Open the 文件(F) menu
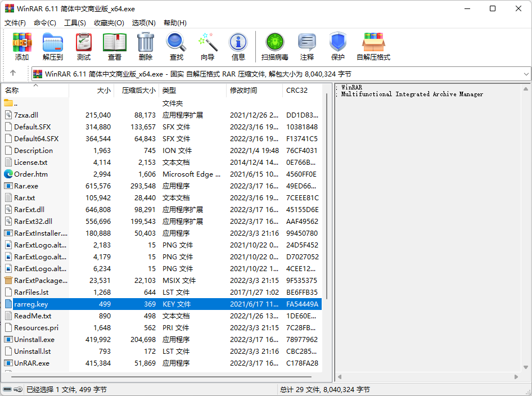Viewport: 532px width, 396px height. (15, 22)
